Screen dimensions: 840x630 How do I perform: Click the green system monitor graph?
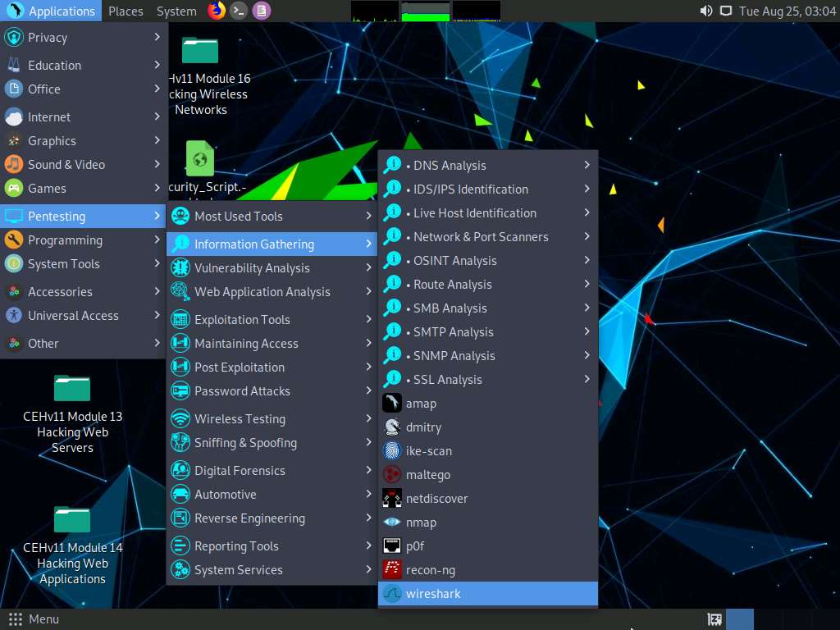[x=426, y=11]
